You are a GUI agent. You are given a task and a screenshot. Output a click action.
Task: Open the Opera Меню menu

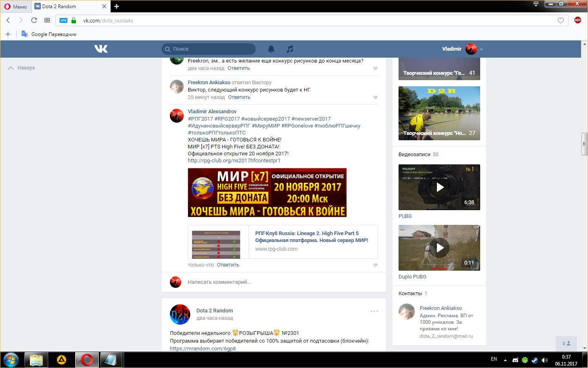[x=16, y=7]
